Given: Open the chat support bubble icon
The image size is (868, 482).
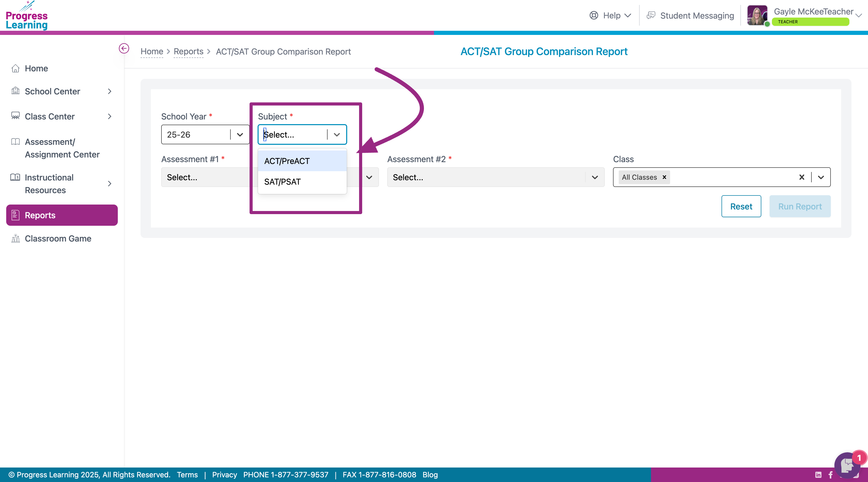Looking at the screenshot, I should 847,465.
